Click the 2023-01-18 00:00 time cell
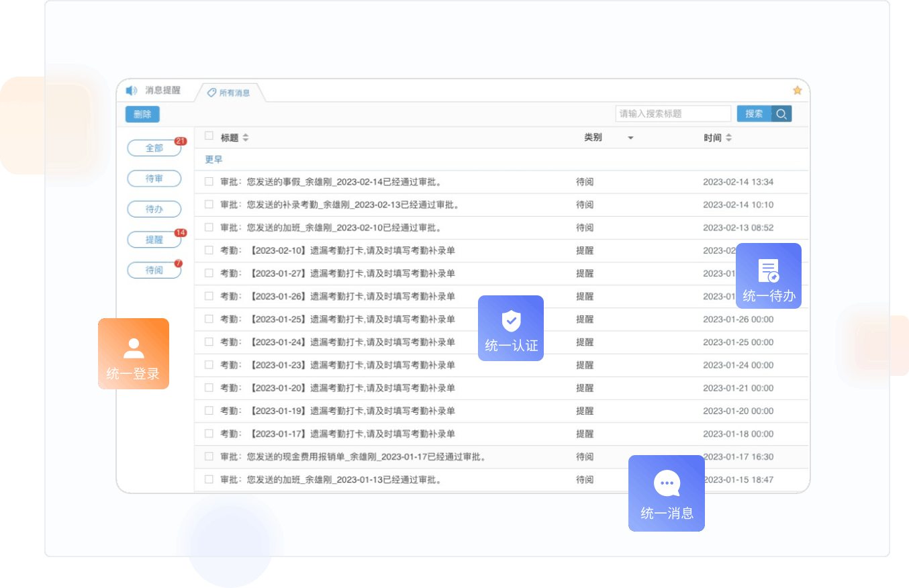The height and width of the screenshot is (588, 909). coord(738,433)
